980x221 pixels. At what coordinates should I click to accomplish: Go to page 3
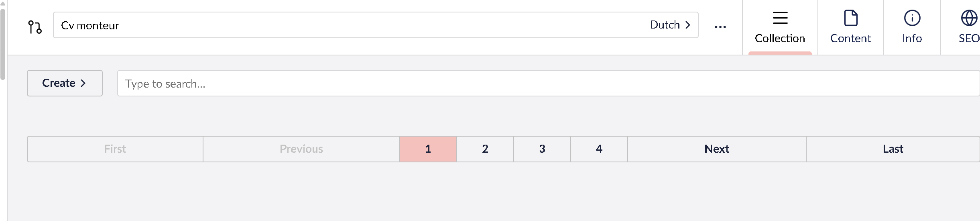pos(542,149)
